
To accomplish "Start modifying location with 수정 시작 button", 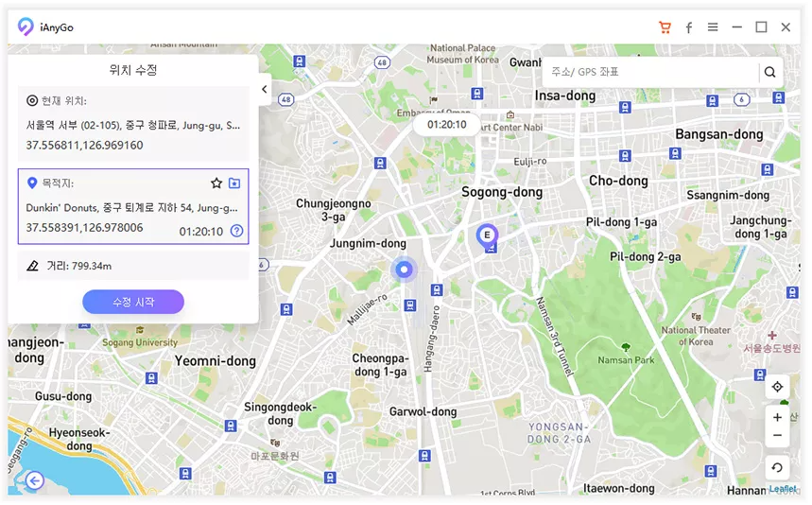I will click(x=133, y=302).
